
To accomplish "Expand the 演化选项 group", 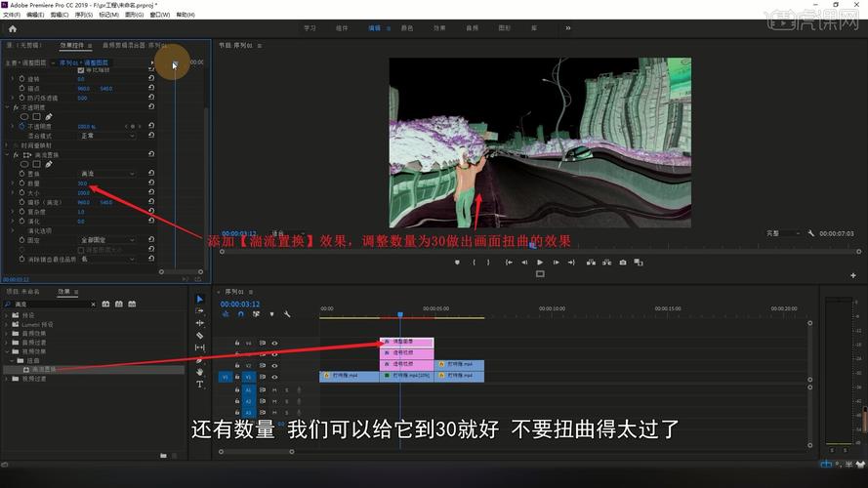I will coord(13,230).
